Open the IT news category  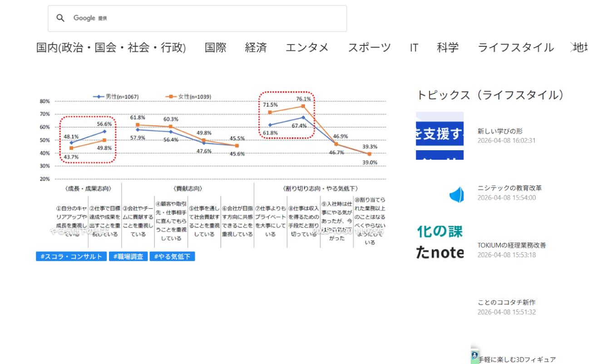pyautogui.click(x=414, y=48)
